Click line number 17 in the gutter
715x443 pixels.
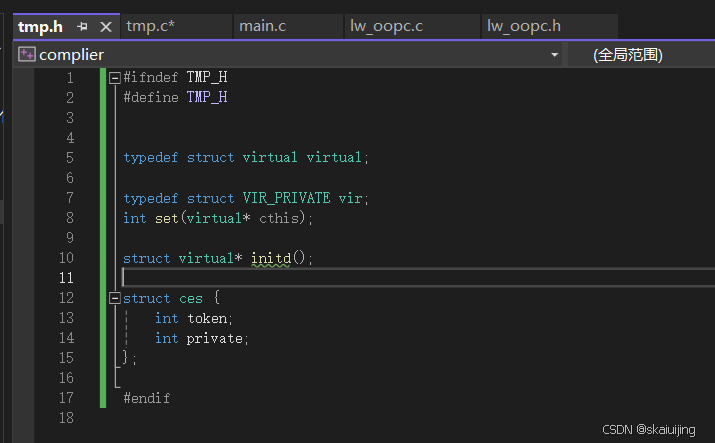click(x=66, y=398)
